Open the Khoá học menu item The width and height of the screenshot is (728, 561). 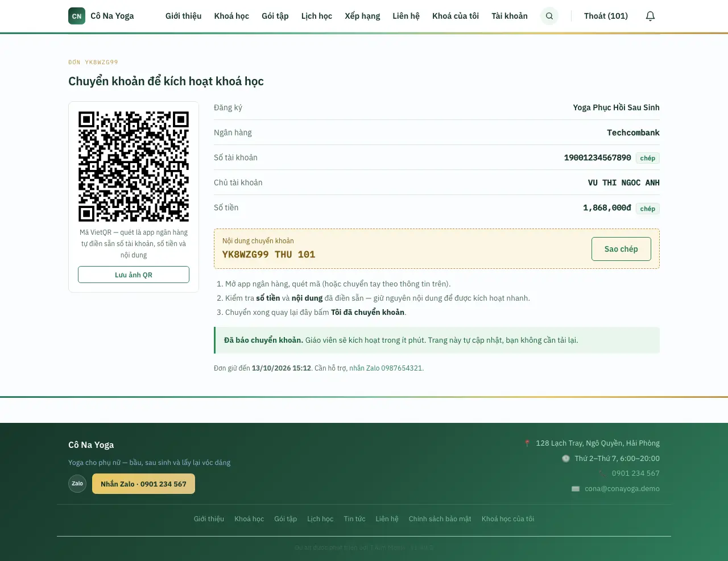pos(231,16)
